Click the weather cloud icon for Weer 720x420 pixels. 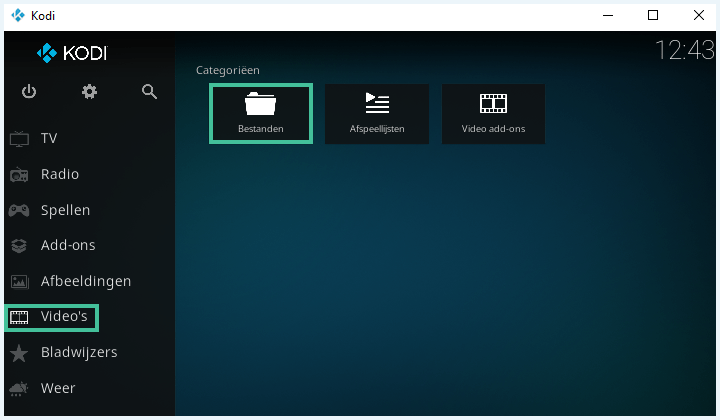(x=19, y=388)
